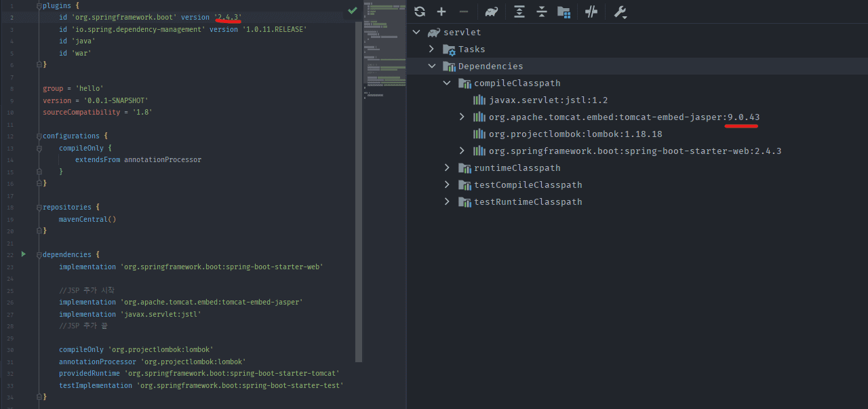868x409 pixels.
Task: Open build tool settings wrench
Action: [x=620, y=11]
